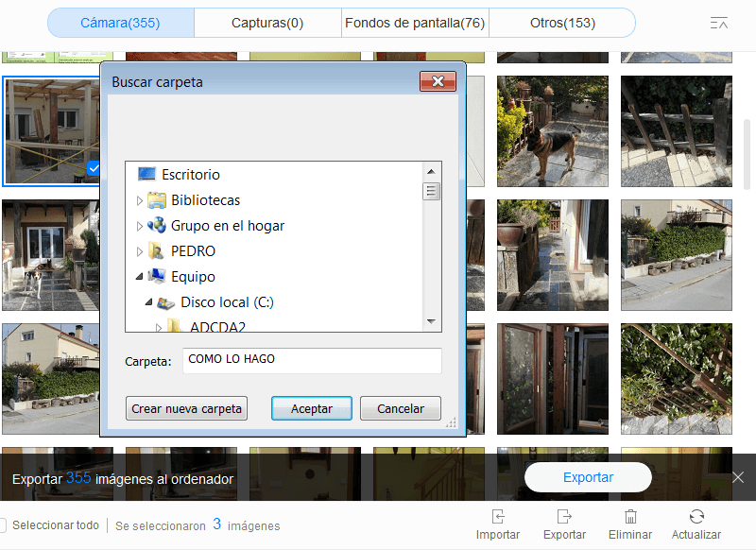This screenshot has width=756, height=550.
Task: Click folder tree scroll down arrow
Action: click(x=431, y=321)
